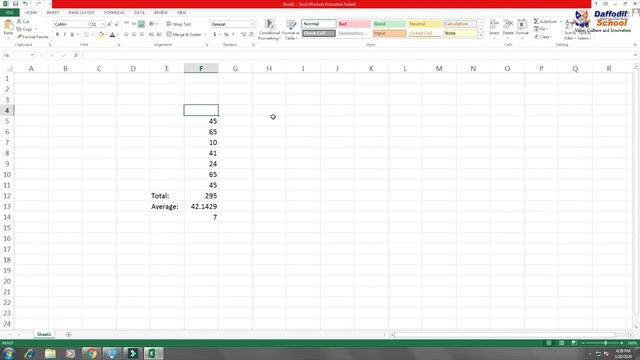This screenshot has height=360, width=640.
Task: Click the Clear eraser command
Action: pyautogui.click(x=542, y=37)
